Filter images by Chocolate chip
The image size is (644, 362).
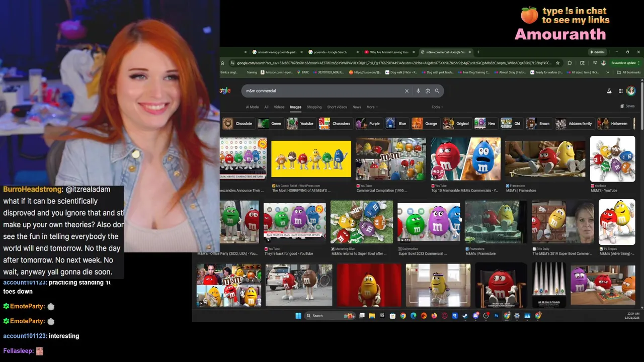238,124
